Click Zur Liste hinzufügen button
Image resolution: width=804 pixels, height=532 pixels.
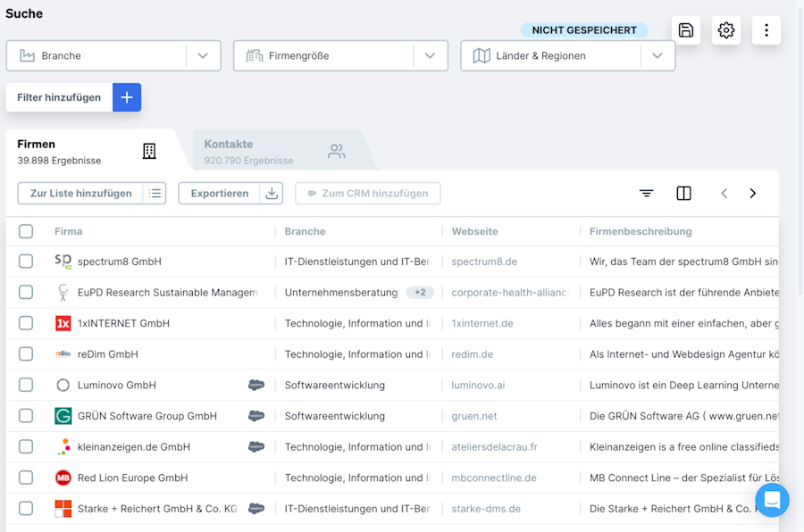[92, 193]
